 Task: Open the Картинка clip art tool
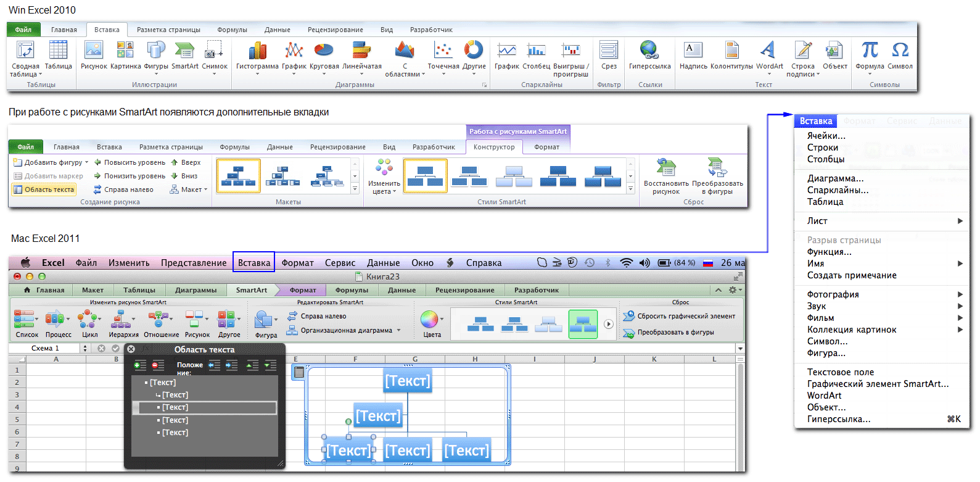(x=126, y=54)
